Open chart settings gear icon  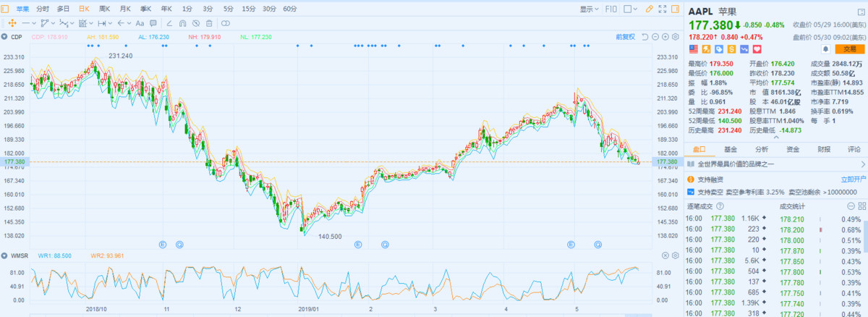coord(675,36)
